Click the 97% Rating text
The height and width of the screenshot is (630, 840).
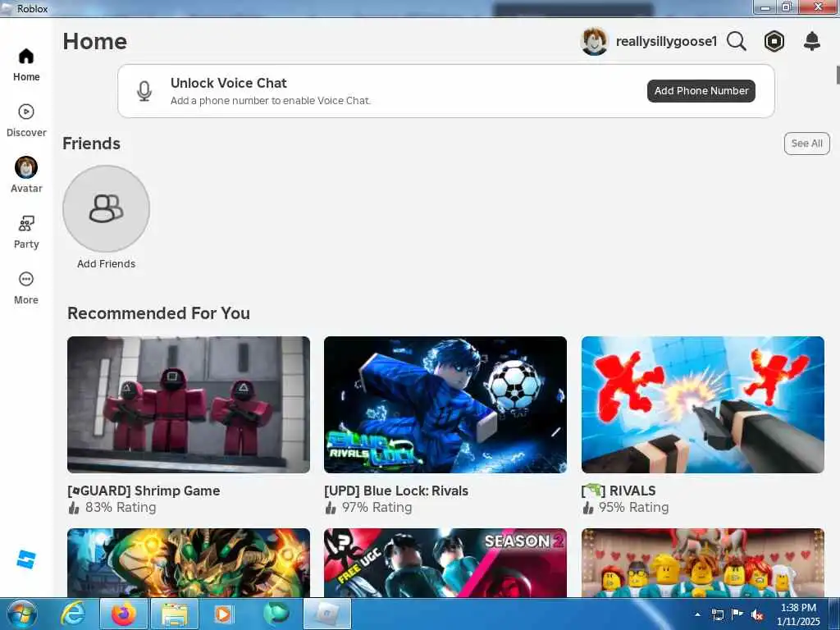pyautogui.click(x=377, y=507)
